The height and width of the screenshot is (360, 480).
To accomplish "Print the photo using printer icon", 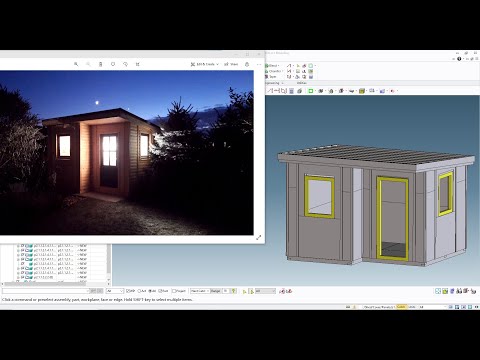I will [247, 64].
